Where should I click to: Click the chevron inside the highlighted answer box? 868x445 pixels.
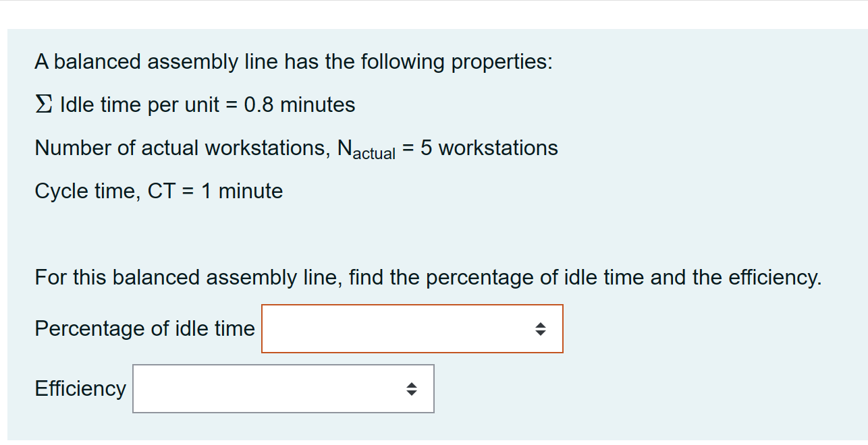[x=542, y=328]
